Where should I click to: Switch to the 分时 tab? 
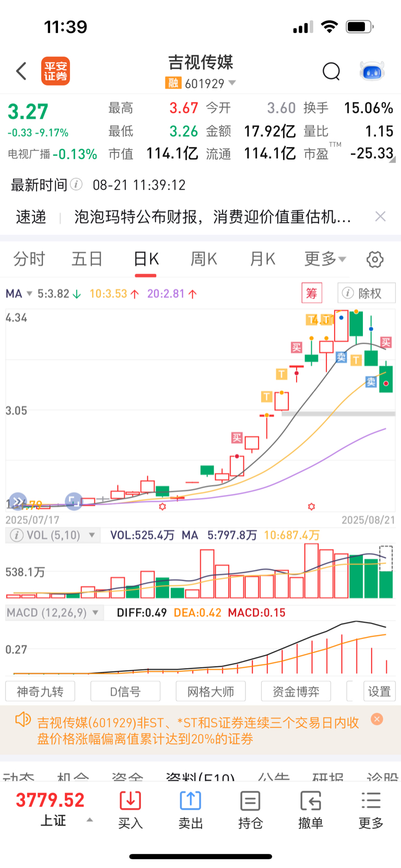tap(29, 259)
